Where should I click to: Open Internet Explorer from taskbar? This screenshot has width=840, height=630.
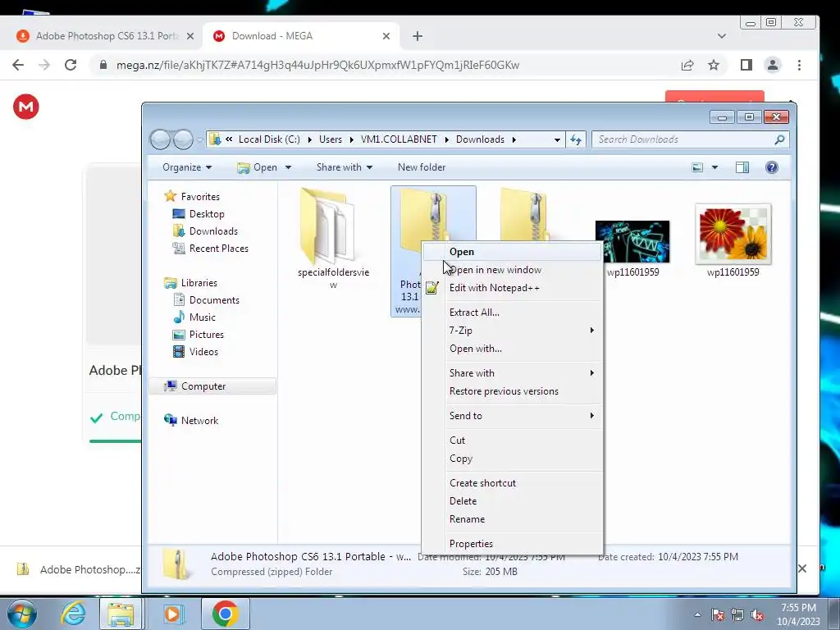(73, 614)
